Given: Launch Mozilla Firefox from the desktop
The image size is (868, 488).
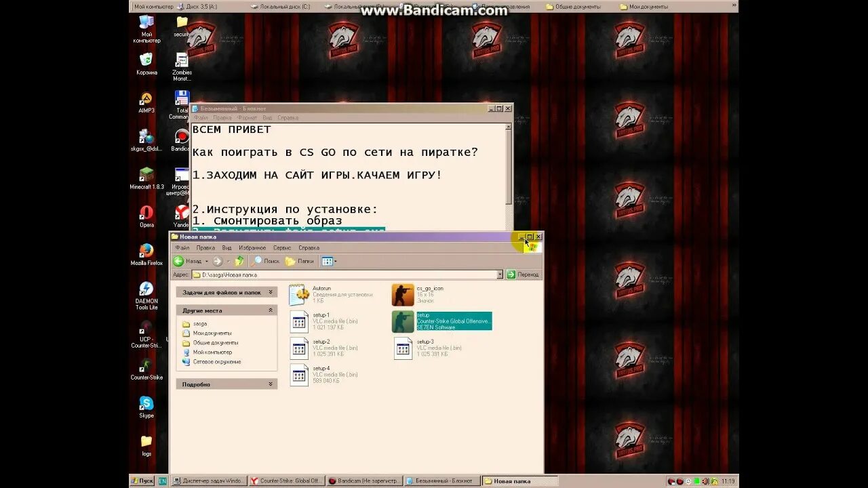Looking at the screenshot, I should [146, 255].
